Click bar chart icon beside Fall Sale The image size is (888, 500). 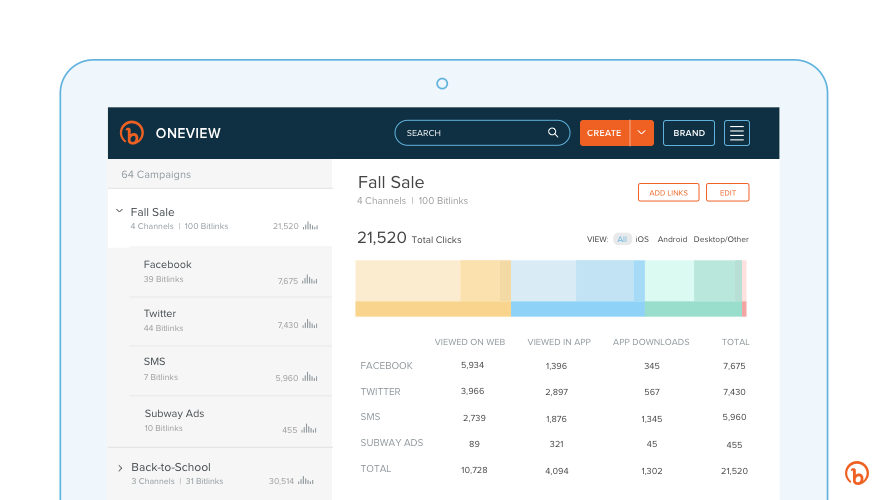(x=311, y=226)
